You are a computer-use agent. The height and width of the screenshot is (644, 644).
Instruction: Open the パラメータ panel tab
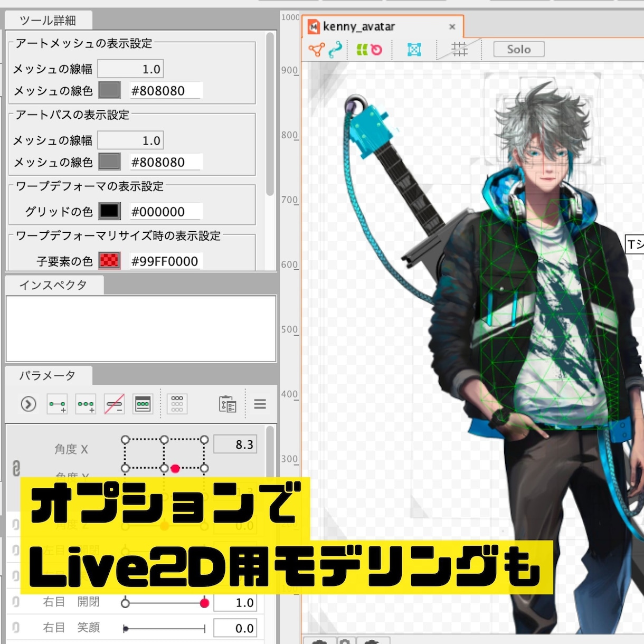[48, 375]
